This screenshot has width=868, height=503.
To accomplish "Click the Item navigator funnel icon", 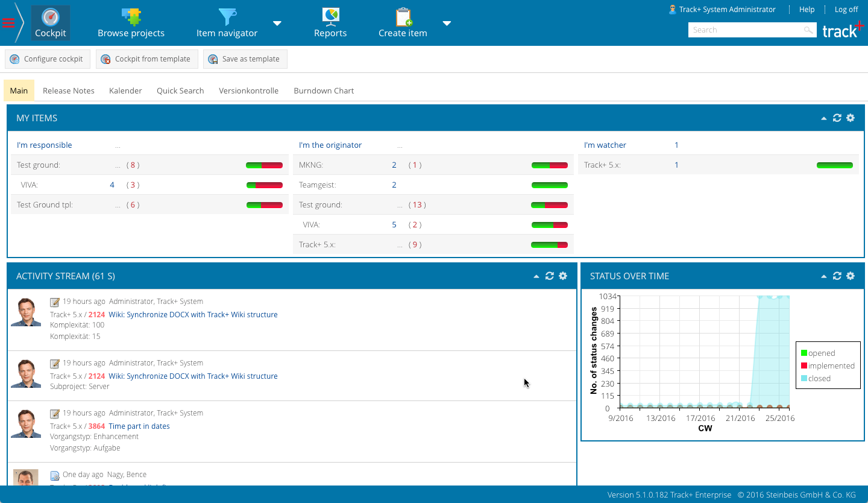I will coord(227,16).
